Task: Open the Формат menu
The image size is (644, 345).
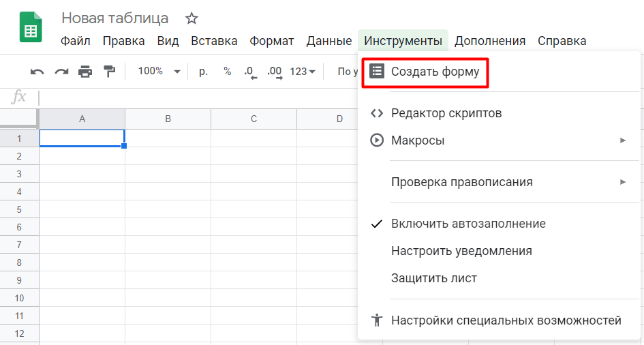Action: (272, 41)
